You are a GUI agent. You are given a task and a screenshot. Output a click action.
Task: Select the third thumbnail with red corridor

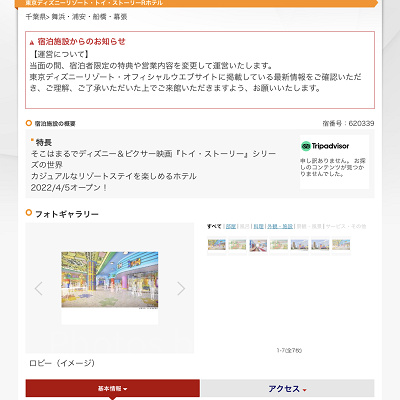(258, 245)
